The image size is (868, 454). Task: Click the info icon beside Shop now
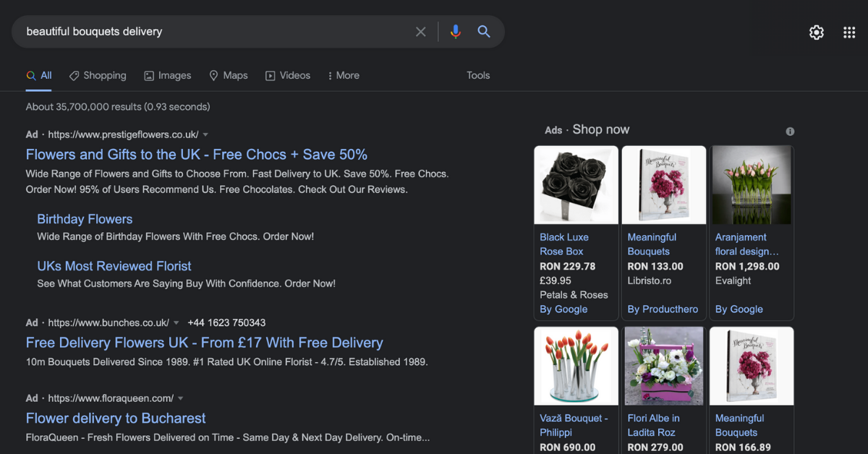(790, 132)
